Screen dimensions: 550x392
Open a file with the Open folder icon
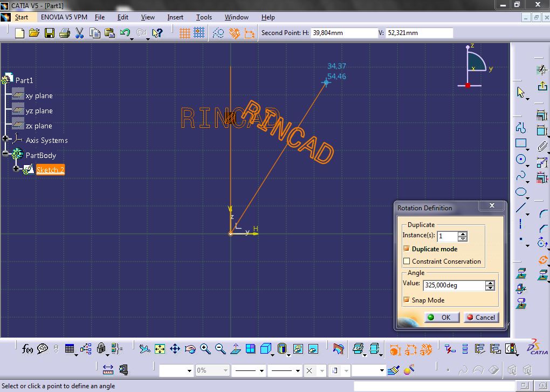pyautogui.click(x=35, y=33)
